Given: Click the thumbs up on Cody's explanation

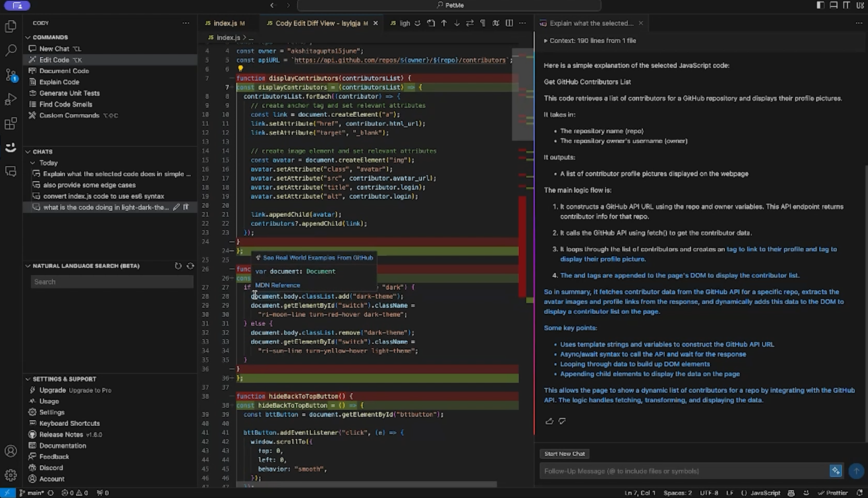Looking at the screenshot, I should 549,421.
